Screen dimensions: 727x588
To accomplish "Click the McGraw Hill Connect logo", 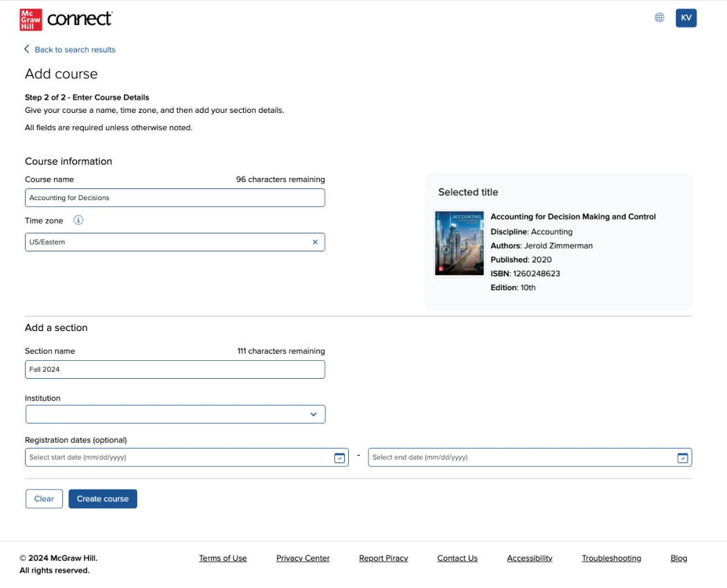I will click(66, 19).
